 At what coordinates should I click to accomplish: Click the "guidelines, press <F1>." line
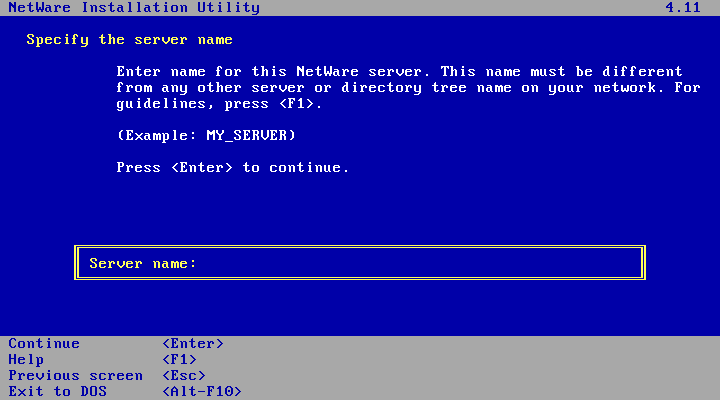click(x=219, y=104)
